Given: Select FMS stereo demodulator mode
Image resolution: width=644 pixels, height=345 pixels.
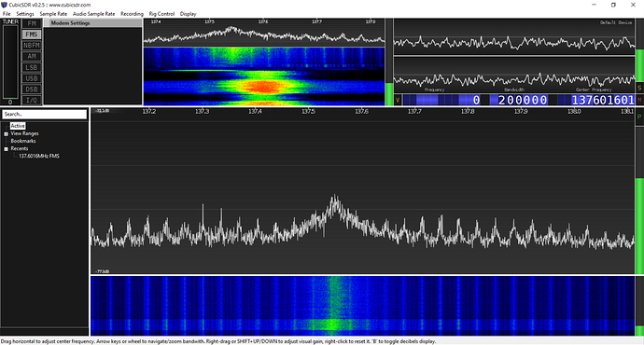Looking at the screenshot, I should pos(32,34).
